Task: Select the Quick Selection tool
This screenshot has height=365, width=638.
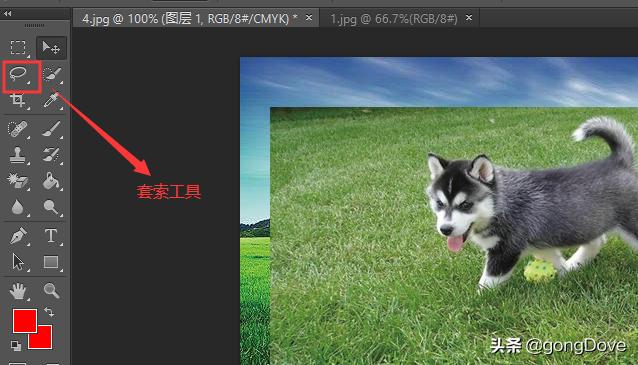Action: tap(52, 74)
